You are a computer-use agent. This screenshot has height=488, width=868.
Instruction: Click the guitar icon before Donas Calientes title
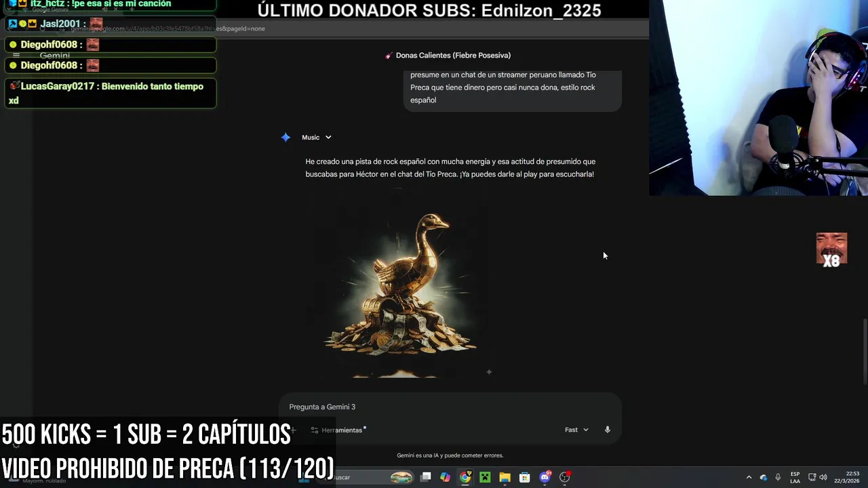(389, 56)
